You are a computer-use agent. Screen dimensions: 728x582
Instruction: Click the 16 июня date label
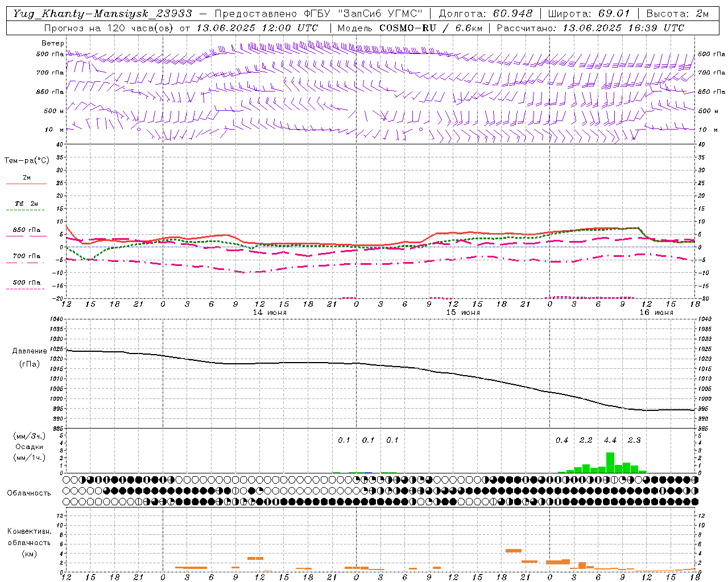pos(656,313)
